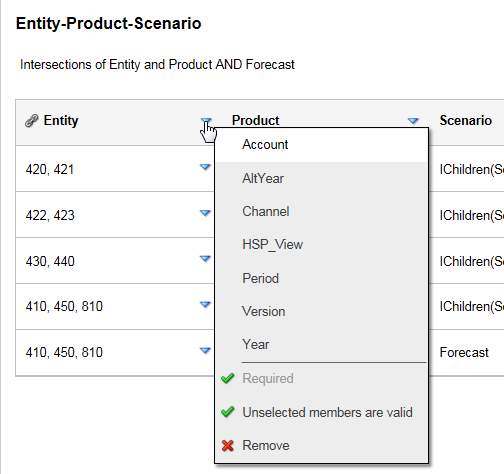This screenshot has width=504, height=474.
Task: Click the Forecast scenario cell
Action: click(464, 352)
